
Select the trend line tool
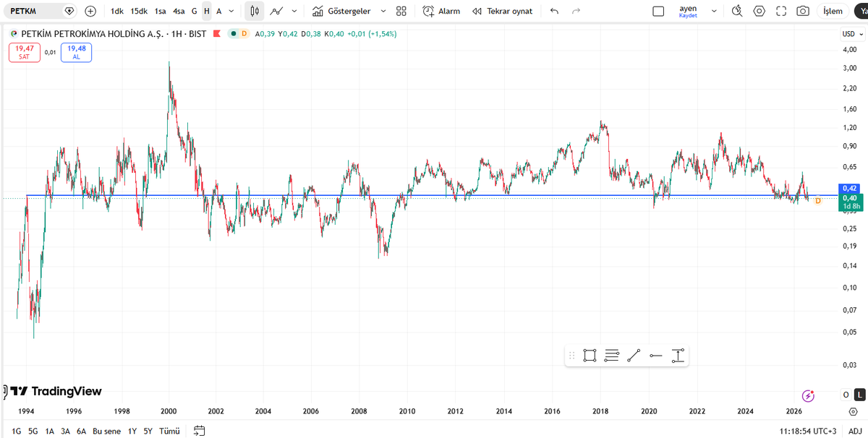pos(634,355)
